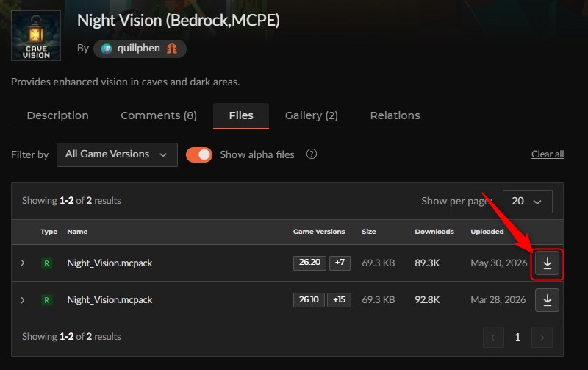The height and width of the screenshot is (370, 588).
Task: Open Night_Vision.mcpack uploaded May 30, 2026
Action: (x=110, y=263)
